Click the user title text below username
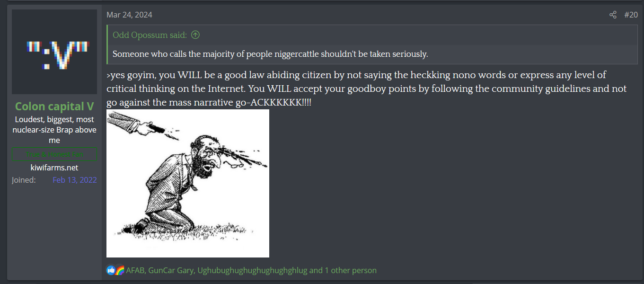644x284 pixels. coord(54,130)
